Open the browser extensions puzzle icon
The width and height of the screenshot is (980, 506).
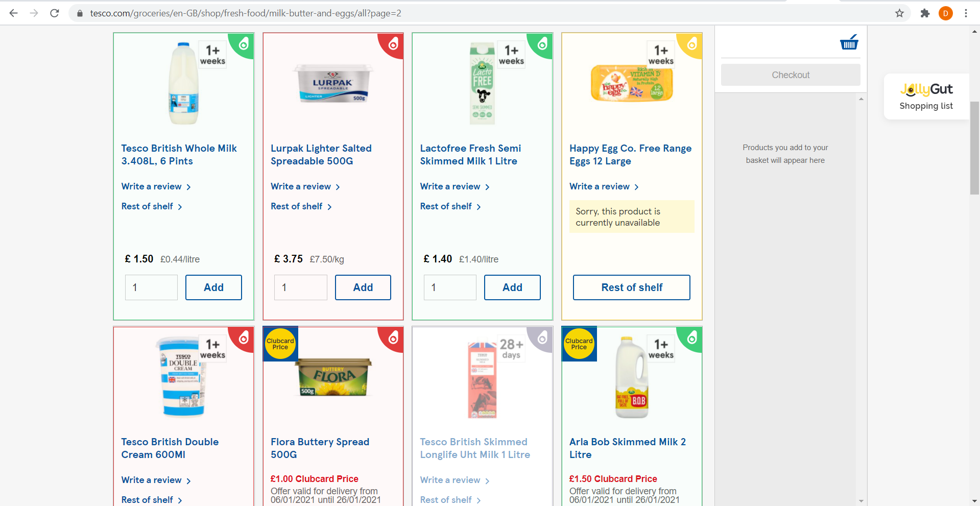click(925, 13)
